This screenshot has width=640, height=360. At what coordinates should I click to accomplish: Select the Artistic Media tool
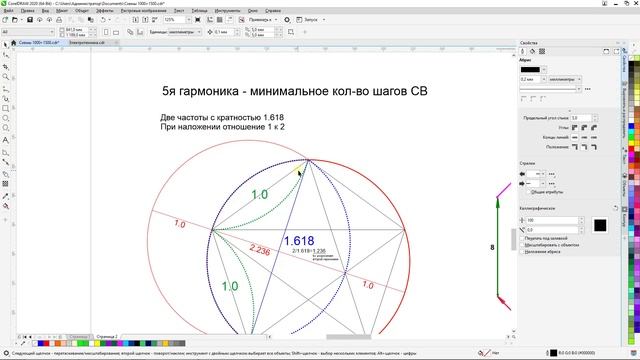(5, 98)
